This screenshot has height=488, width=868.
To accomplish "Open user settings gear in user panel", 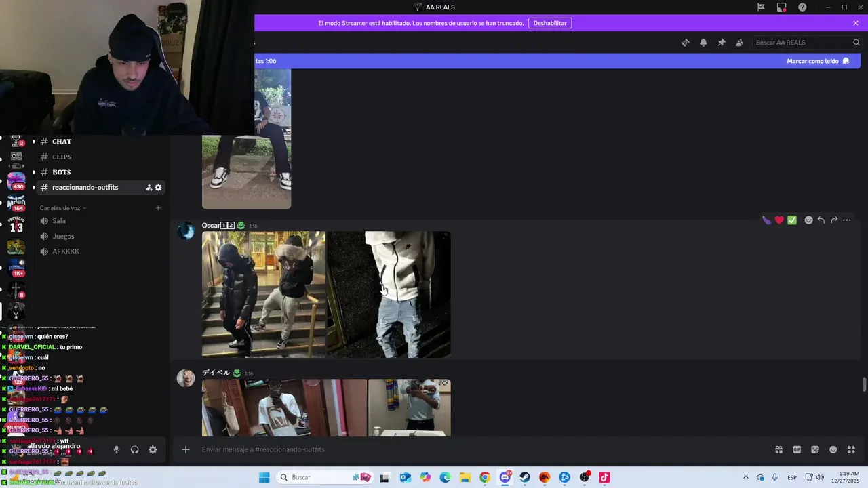I will 153,449.
